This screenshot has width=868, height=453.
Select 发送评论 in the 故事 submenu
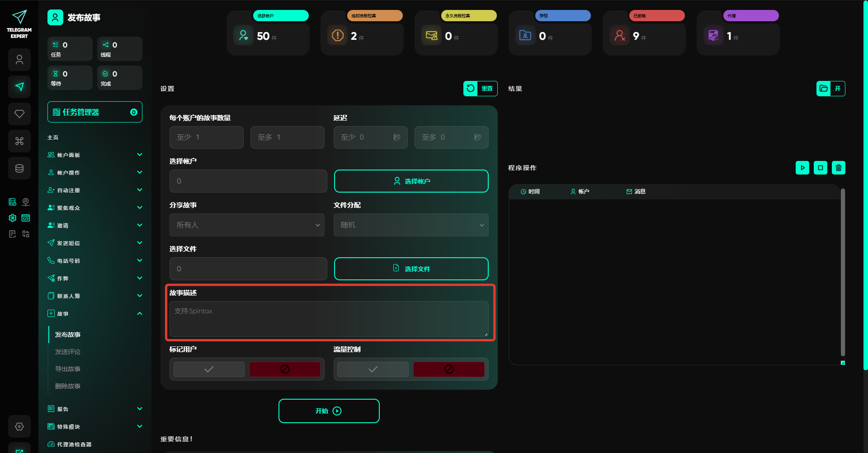pos(68,352)
